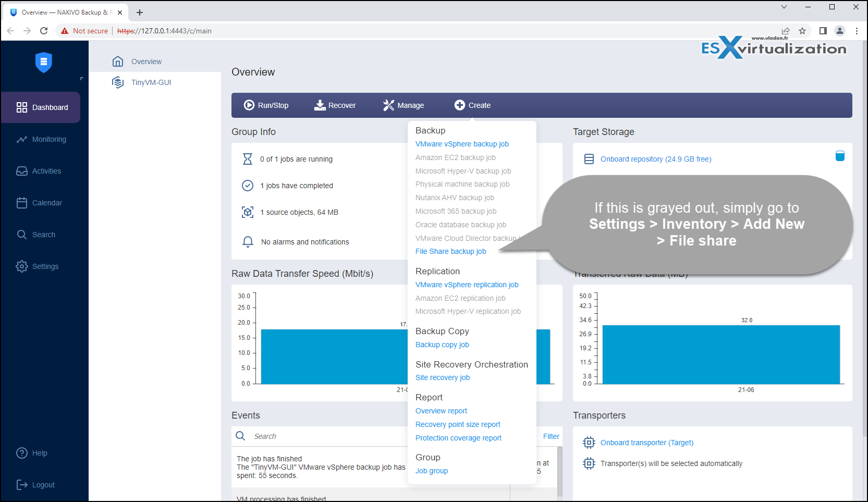Open the Monitoring section
The image size is (868, 502).
(x=41, y=139)
